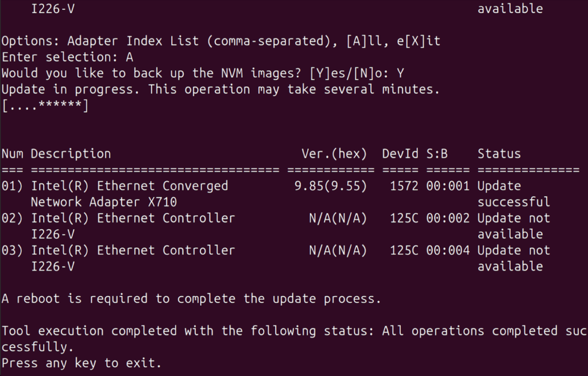The width and height of the screenshot is (588, 376).
Task: Click the "A reboot is required" message
Action: point(191,299)
